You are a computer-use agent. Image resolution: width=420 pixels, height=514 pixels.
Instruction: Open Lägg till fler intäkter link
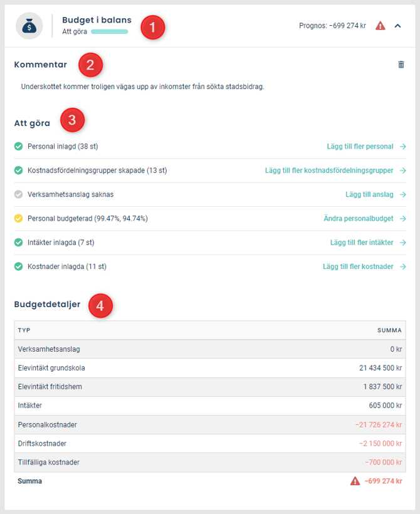362,243
